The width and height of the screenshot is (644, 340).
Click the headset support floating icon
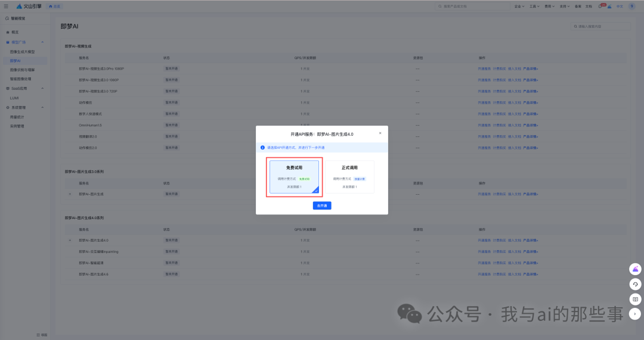[x=635, y=284]
